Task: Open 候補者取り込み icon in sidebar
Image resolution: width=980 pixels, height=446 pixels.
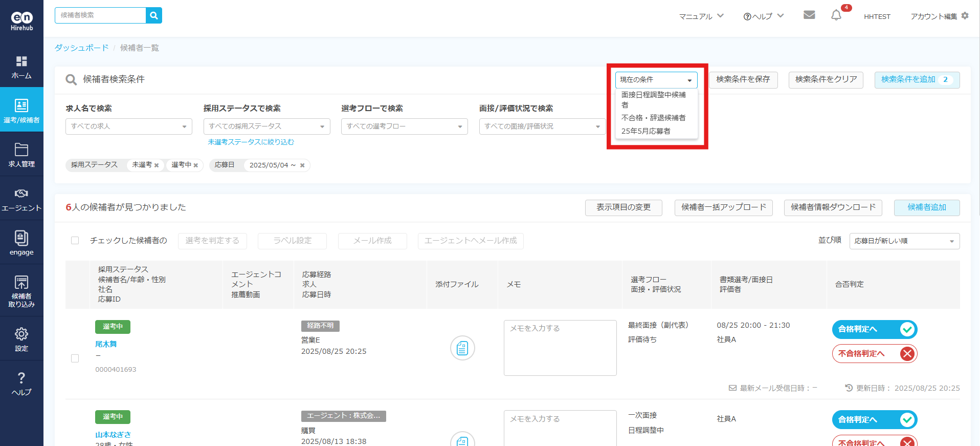Action: pyautogui.click(x=21, y=290)
